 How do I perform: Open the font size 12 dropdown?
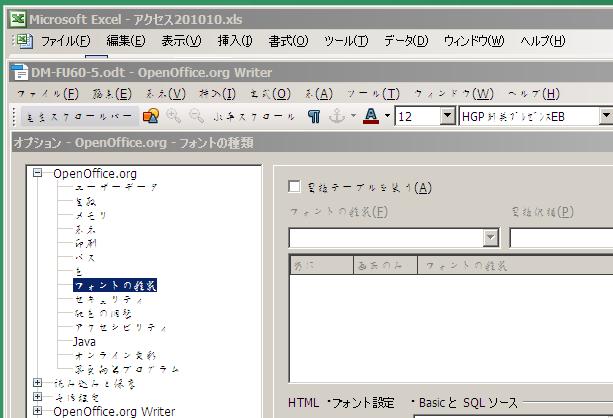447,117
